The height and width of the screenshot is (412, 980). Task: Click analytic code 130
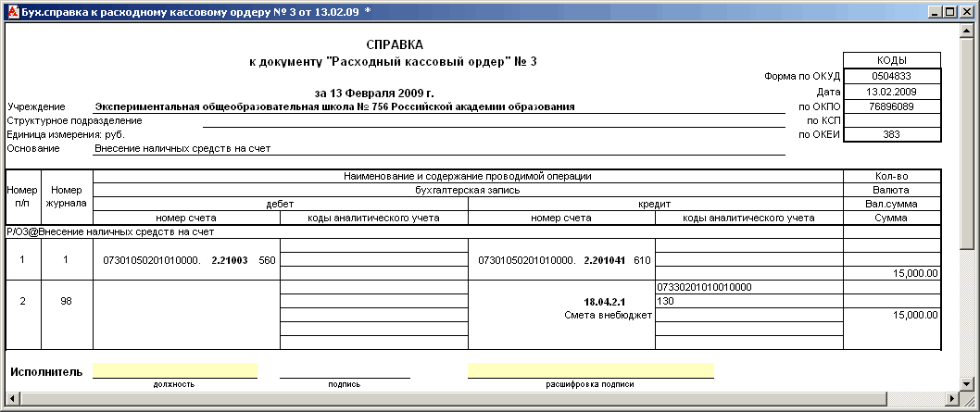click(666, 301)
